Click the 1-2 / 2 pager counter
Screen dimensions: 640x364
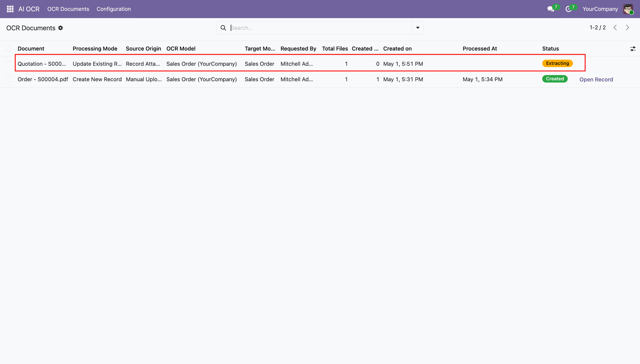point(598,28)
